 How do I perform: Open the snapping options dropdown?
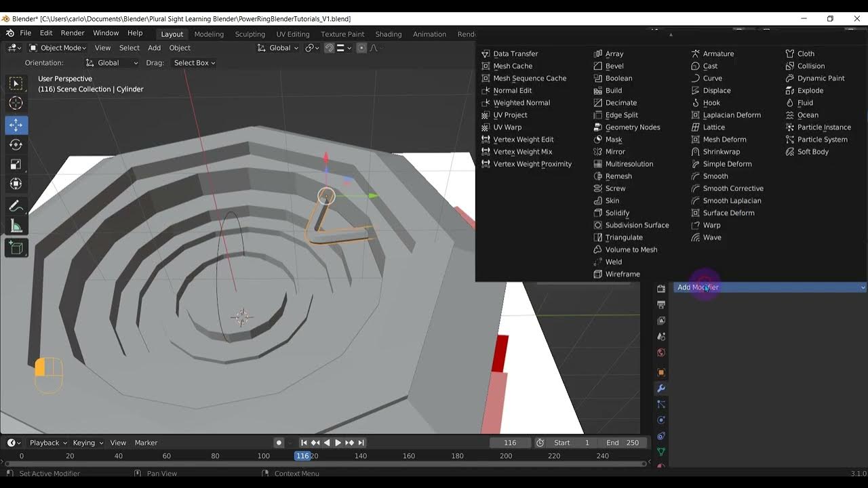pos(344,48)
